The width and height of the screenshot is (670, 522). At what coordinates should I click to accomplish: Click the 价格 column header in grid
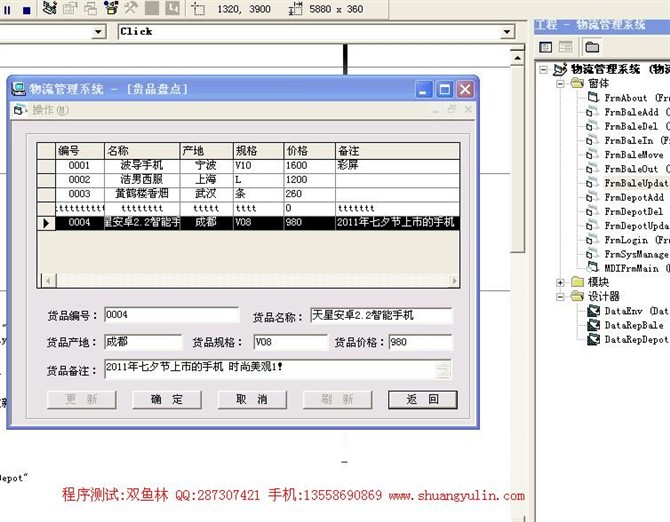coord(309,151)
